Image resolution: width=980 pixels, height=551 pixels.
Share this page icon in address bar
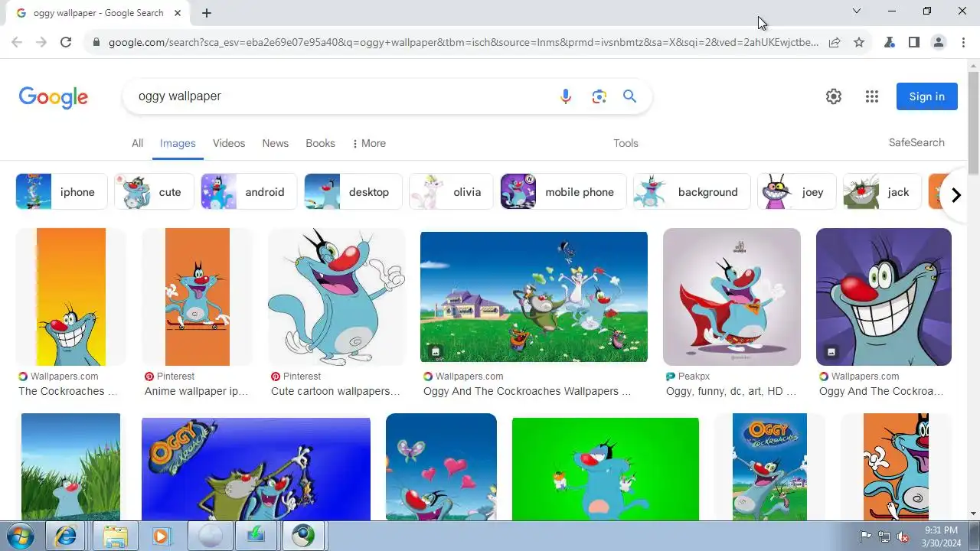835,42
